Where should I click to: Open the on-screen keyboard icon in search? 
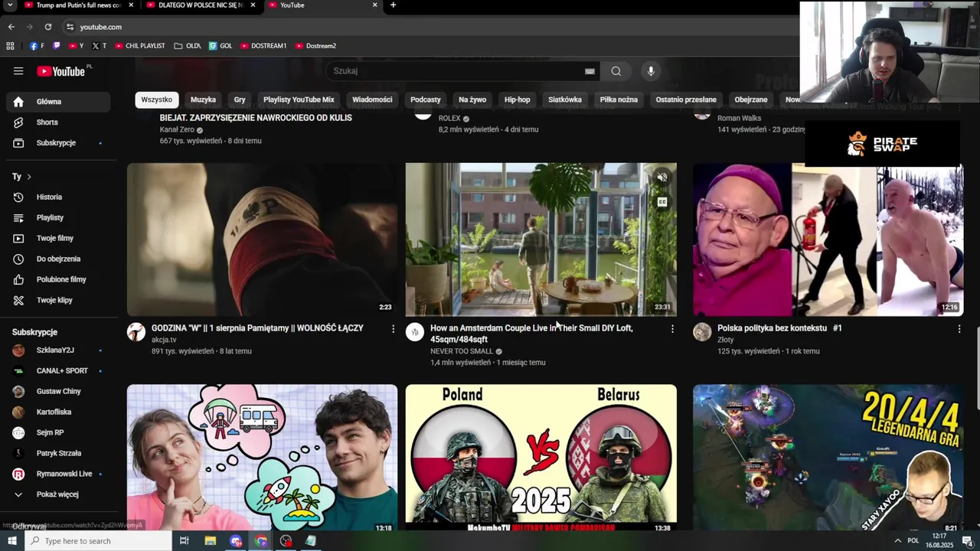click(x=590, y=71)
